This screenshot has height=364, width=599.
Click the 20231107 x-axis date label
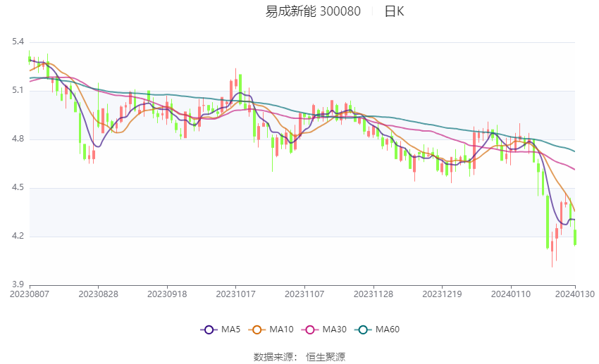click(x=304, y=294)
